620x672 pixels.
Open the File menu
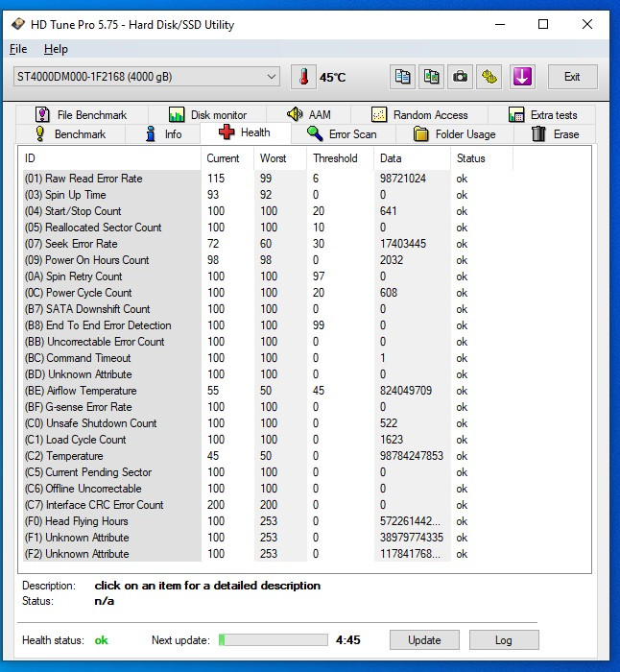tap(18, 49)
